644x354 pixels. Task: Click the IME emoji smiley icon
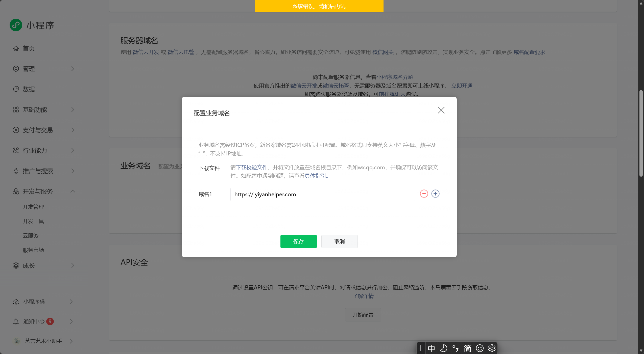[480, 348]
